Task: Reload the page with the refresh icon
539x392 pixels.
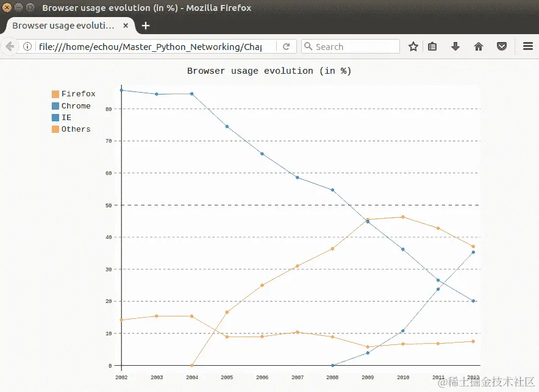Action: click(286, 46)
